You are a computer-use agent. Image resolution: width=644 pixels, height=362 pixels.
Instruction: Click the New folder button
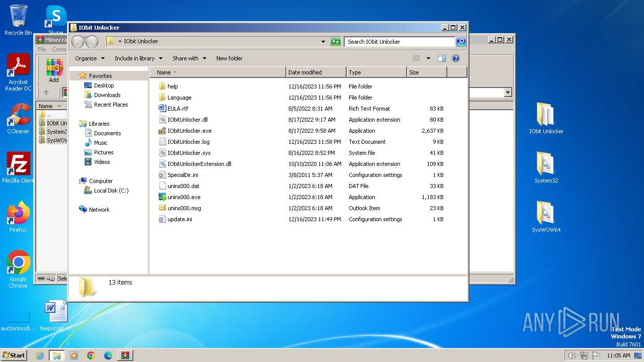pos(229,58)
